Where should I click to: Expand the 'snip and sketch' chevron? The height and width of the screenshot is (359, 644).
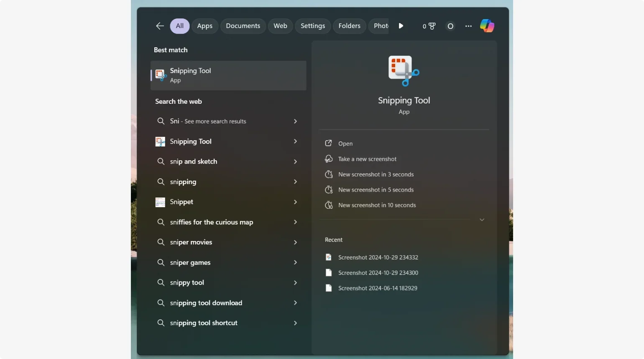coord(295,162)
